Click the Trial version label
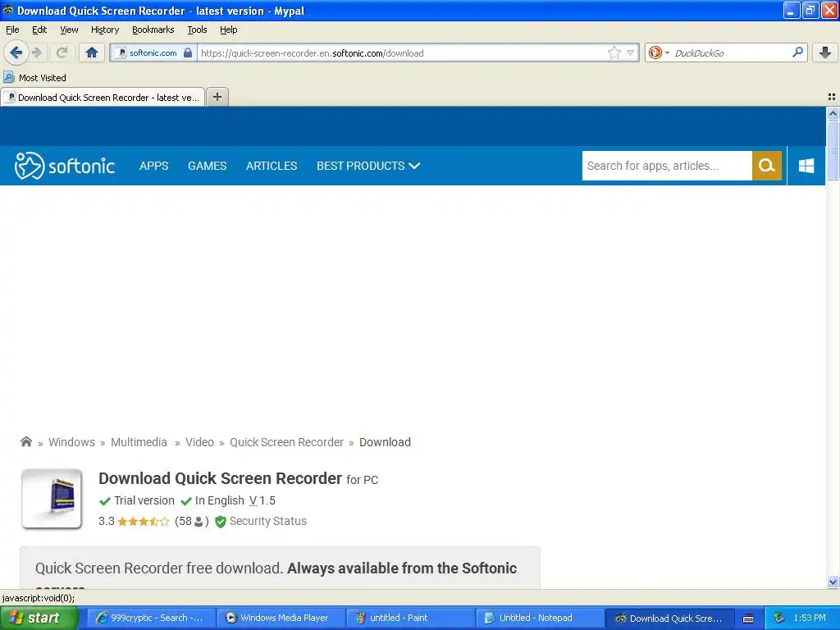The width and height of the screenshot is (840, 630). (144, 500)
